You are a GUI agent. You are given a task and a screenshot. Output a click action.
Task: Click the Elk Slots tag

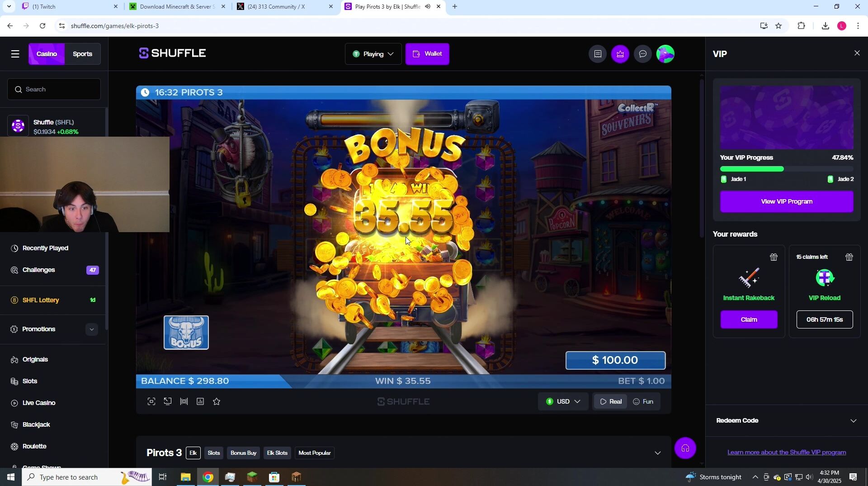click(x=277, y=453)
